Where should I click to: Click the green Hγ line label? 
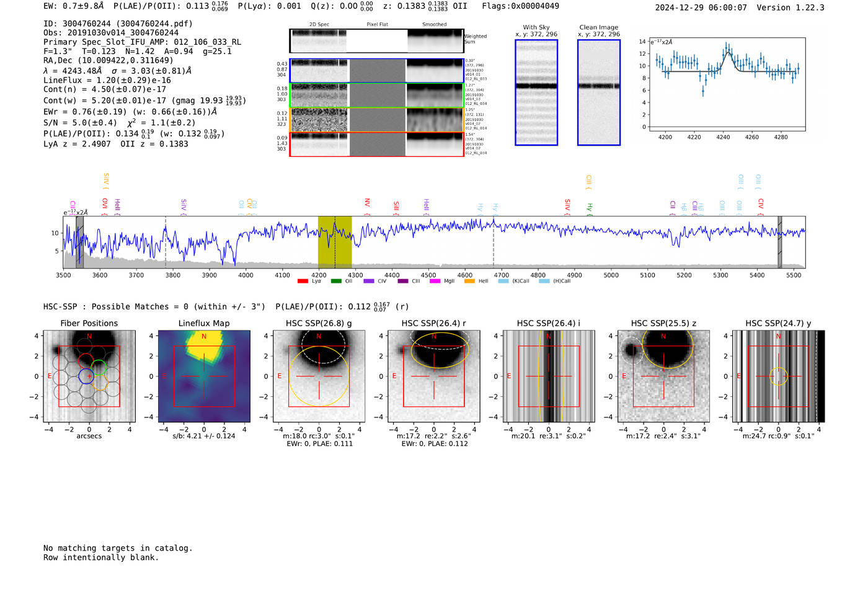coord(590,208)
